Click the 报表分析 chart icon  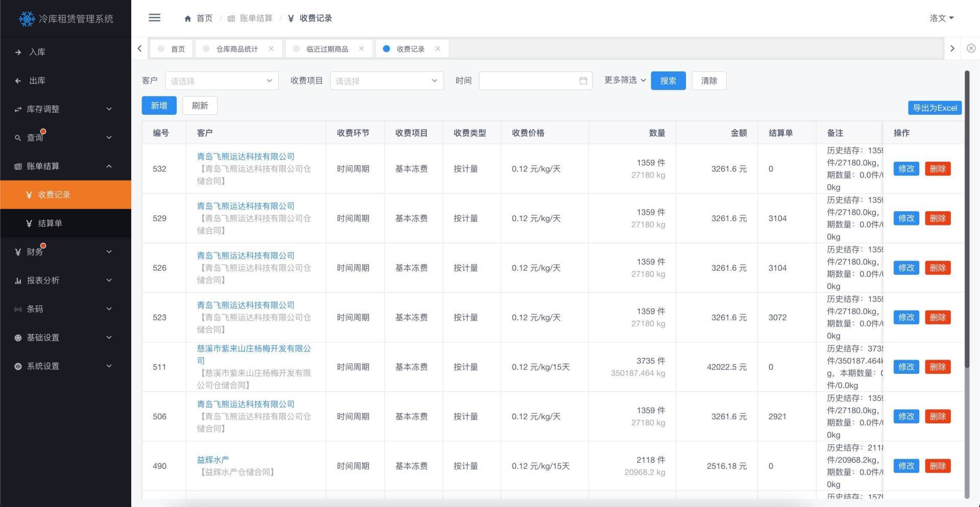pos(17,280)
